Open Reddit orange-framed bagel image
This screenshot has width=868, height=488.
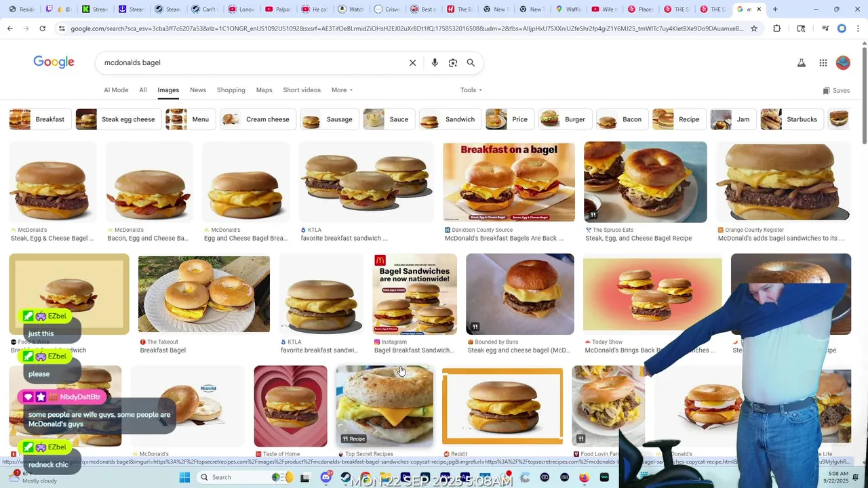[x=502, y=406]
